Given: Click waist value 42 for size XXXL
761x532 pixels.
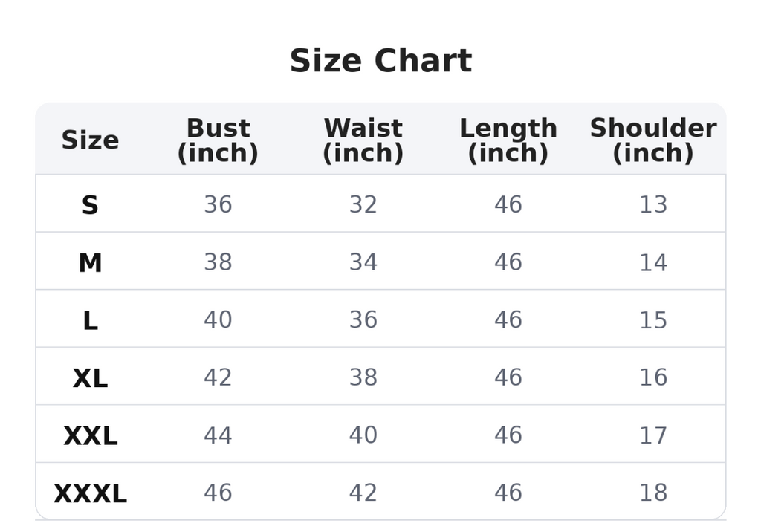Looking at the screenshot, I should (x=363, y=493).
